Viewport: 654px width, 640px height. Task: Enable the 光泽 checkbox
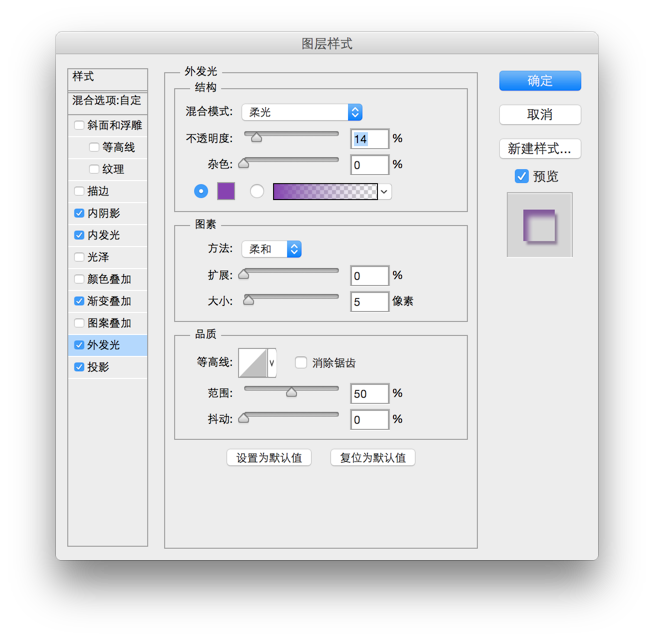[x=79, y=257]
